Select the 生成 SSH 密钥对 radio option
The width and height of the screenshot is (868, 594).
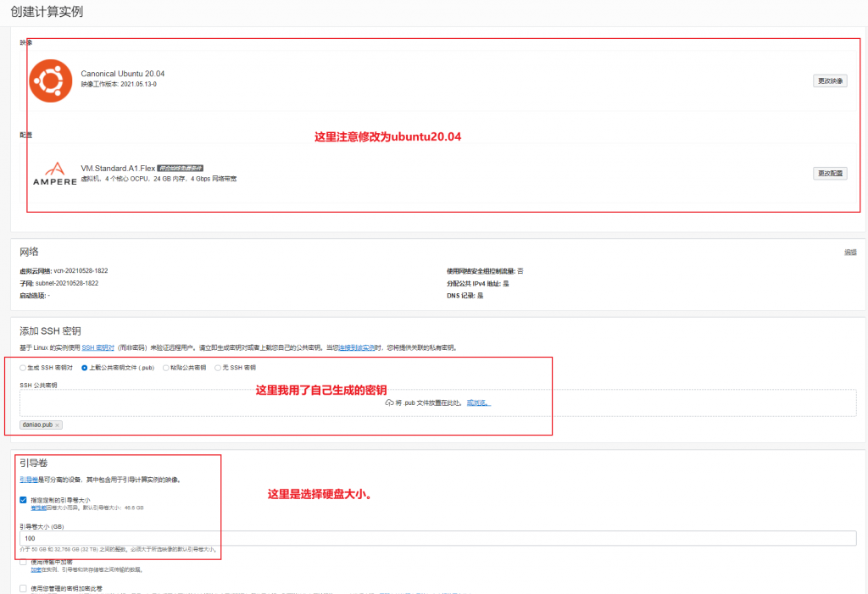click(x=23, y=368)
